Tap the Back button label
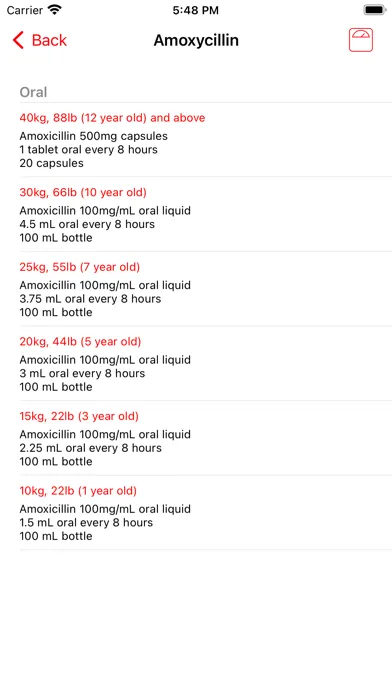This screenshot has width=392, height=696. click(49, 40)
